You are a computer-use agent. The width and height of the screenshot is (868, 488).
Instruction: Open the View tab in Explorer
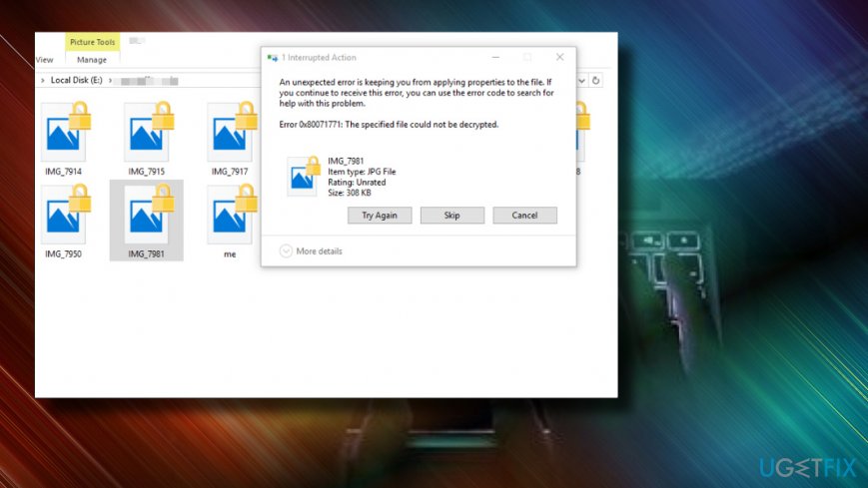coord(45,60)
